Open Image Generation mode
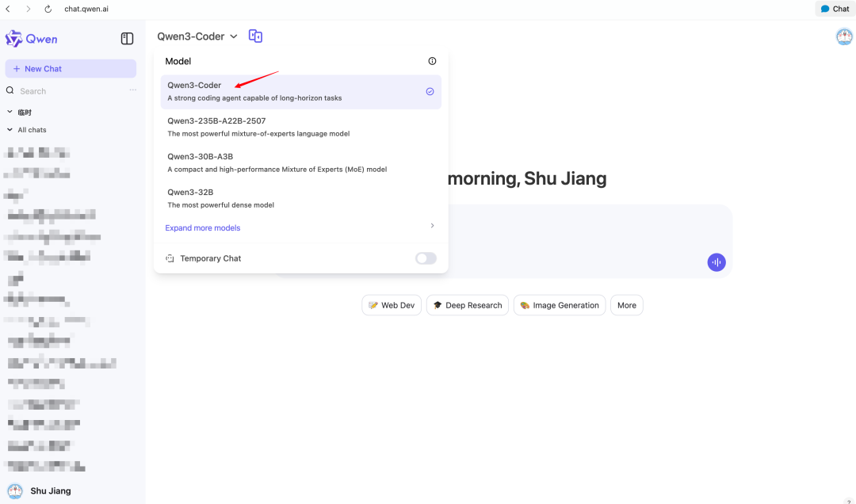This screenshot has height=504, width=856. 560,305
